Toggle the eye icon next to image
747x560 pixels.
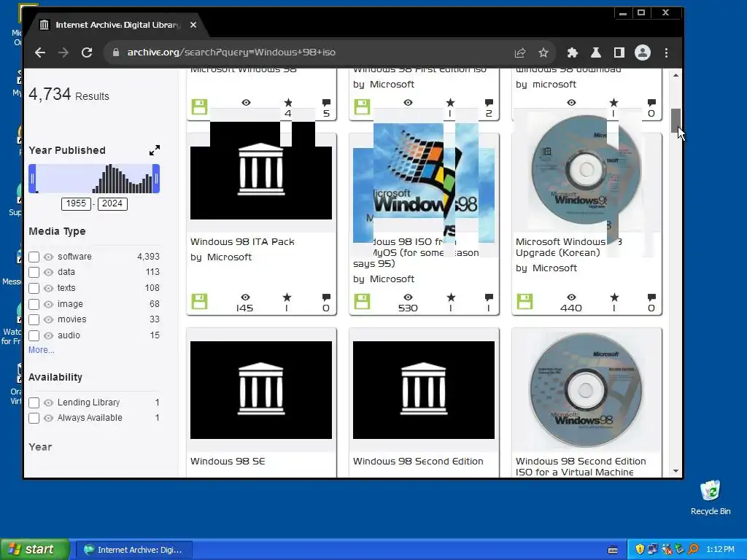[x=49, y=304]
